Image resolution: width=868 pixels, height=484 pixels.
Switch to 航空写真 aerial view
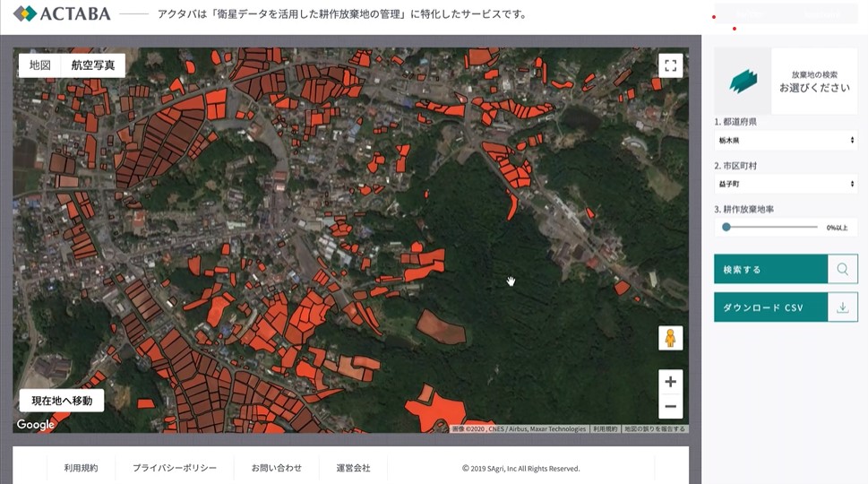(93, 65)
